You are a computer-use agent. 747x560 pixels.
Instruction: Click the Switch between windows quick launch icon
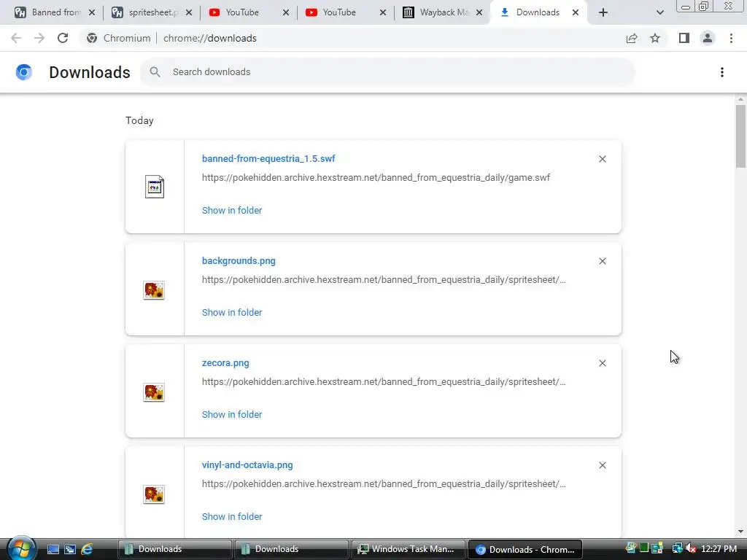pyautogui.click(x=70, y=550)
